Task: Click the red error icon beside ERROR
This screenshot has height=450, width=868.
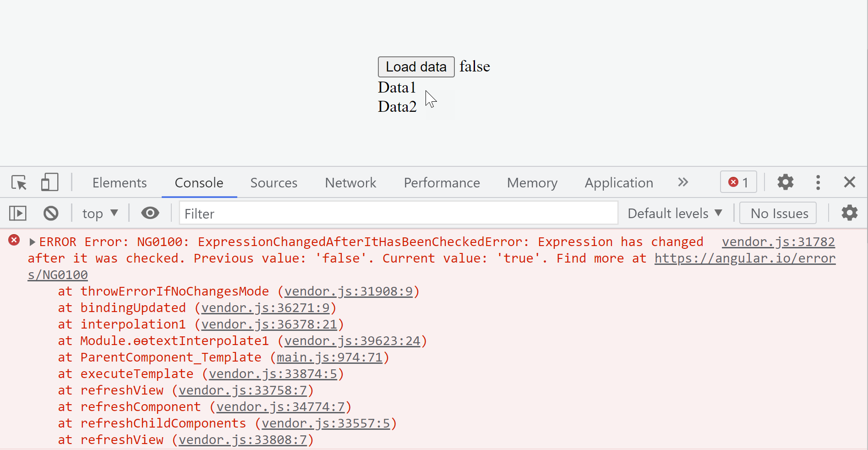Action: [14, 240]
